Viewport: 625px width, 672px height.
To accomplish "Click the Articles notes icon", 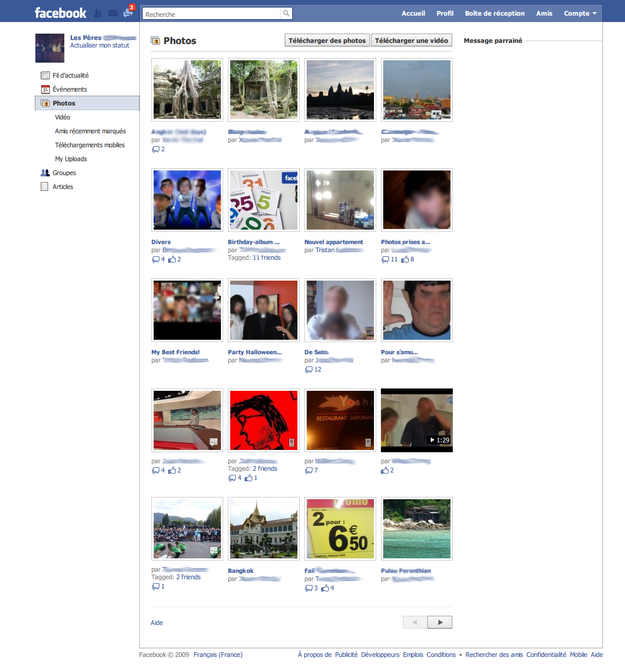I will point(45,187).
